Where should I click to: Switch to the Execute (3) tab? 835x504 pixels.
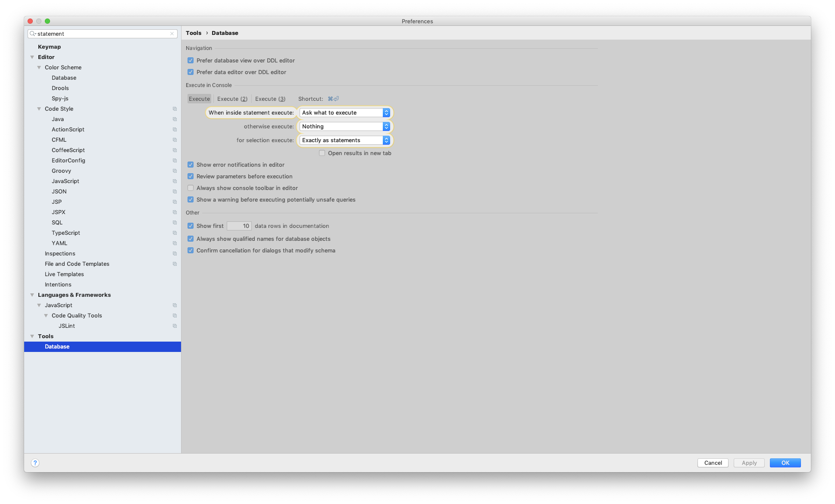[270, 99]
